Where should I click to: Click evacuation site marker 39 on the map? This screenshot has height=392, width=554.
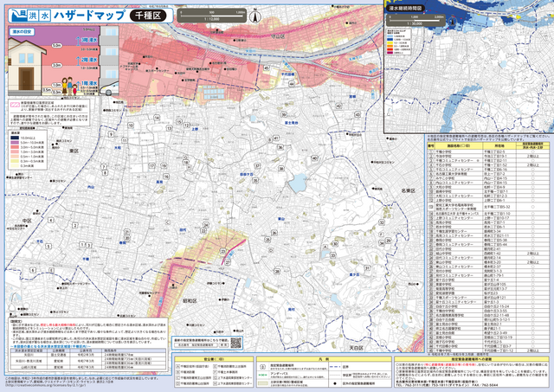(283, 115)
